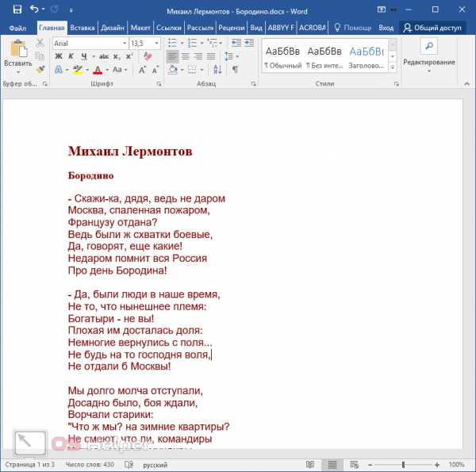Expand the underline style dropdown arrow
Screen dimensions: 476x472
coord(94,56)
